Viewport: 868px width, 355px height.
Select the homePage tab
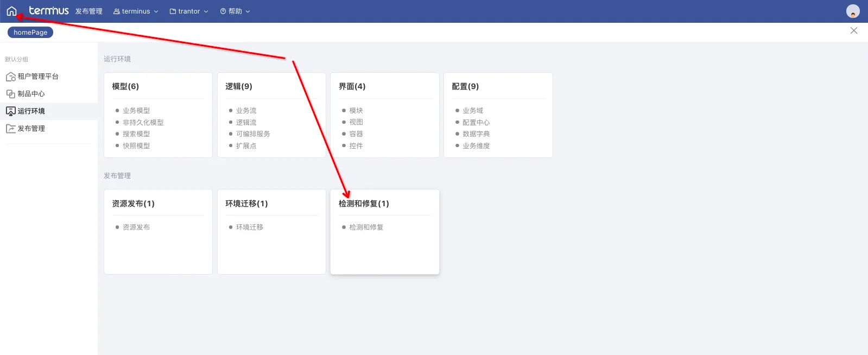[x=30, y=33]
